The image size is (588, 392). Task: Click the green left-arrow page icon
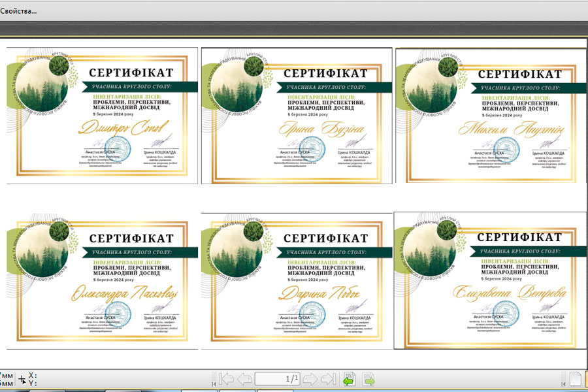click(x=350, y=379)
